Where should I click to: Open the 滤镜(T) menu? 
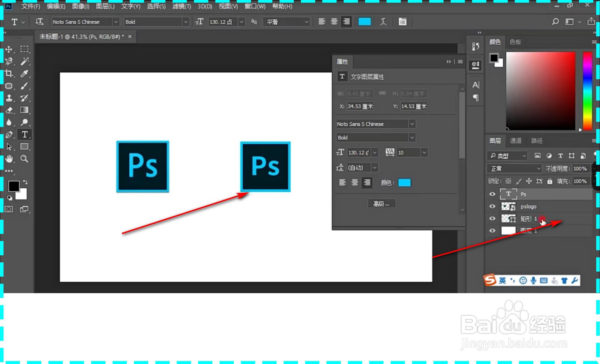click(181, 6)
